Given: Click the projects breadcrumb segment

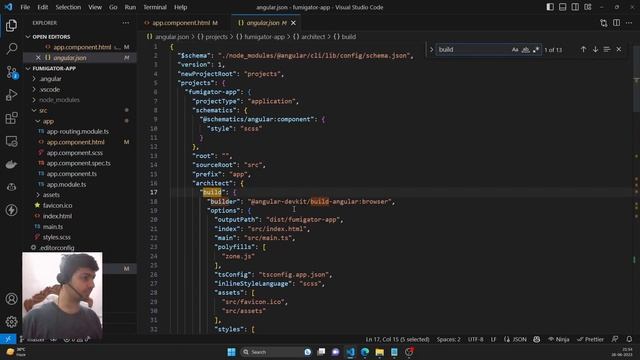Looking at the screenshot, I should (x=216, y=37).
